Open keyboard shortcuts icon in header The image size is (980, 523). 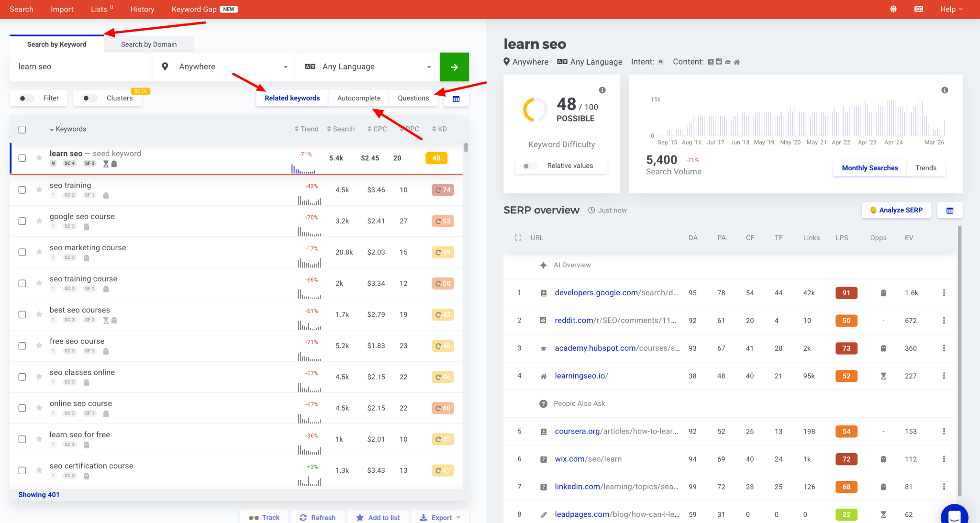pyautogui.click(x=918, y=9)
